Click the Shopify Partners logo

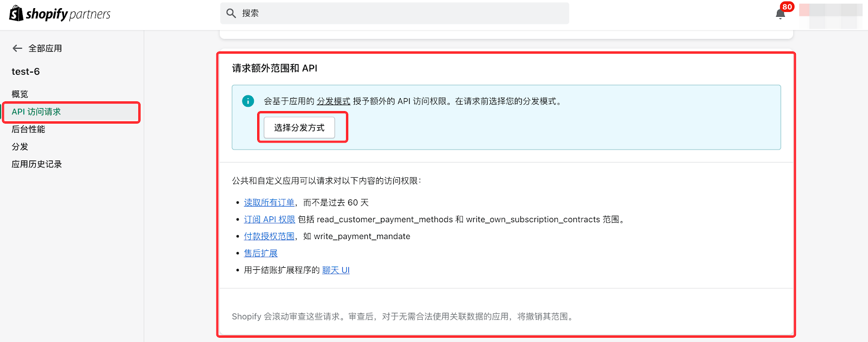point(60,14)
